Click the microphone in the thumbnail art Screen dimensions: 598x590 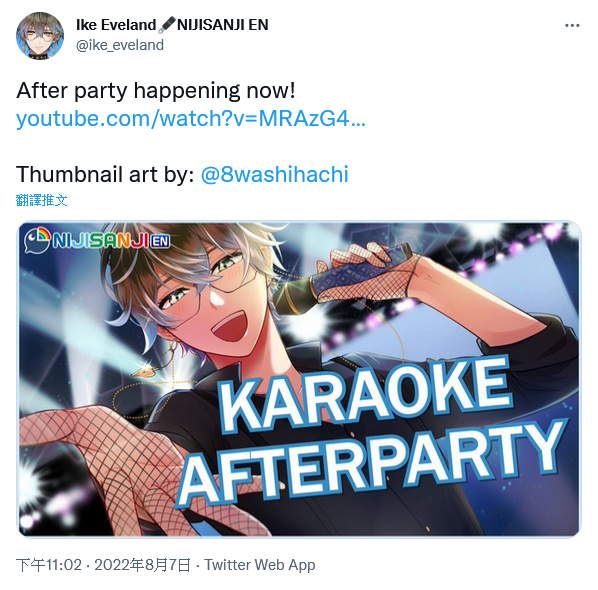(x=343, y=277)
